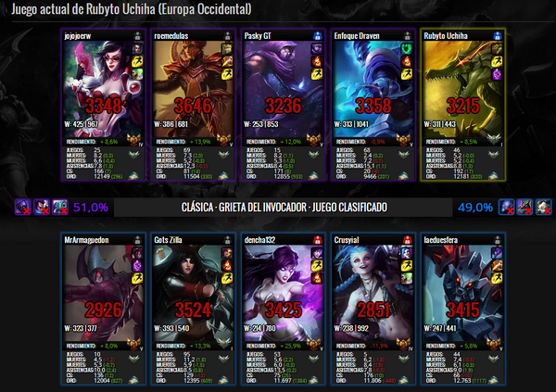
Task: Open MrArmaguedon summoner name link
Action: pos(86,240)
